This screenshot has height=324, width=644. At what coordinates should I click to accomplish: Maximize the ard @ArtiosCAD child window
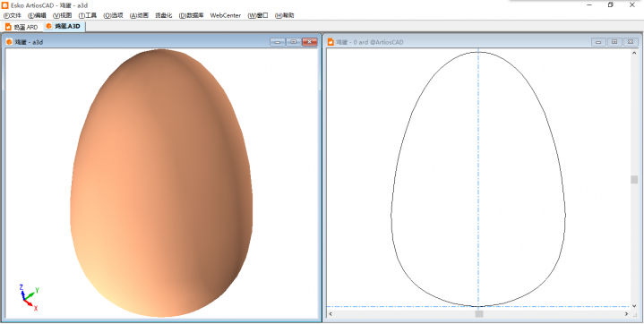coord(614,42)
